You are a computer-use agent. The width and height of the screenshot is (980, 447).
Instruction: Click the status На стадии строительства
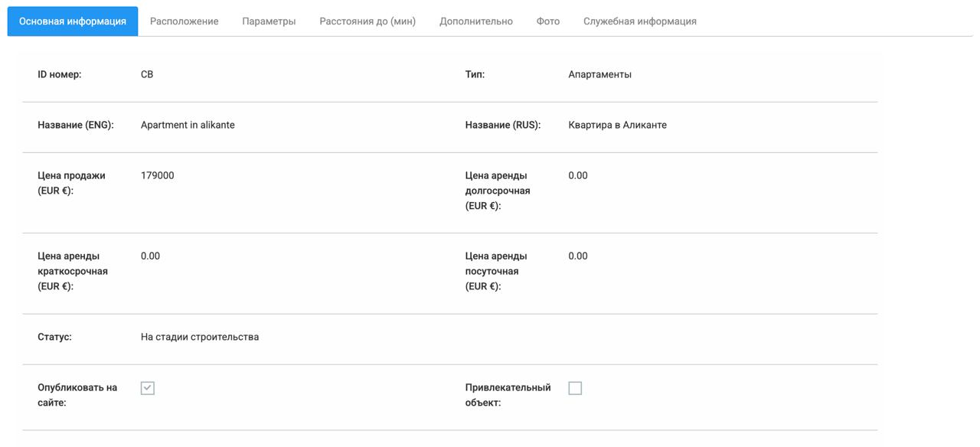coord(199,336)
